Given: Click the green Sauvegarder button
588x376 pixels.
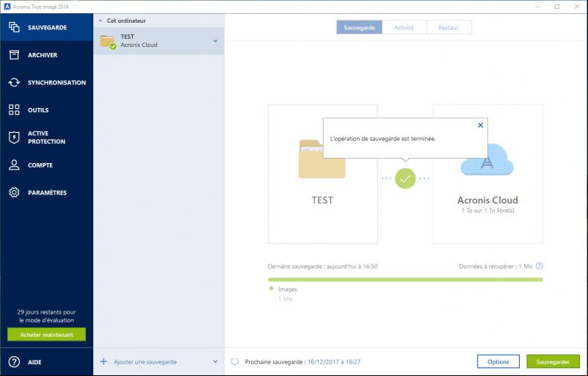Looking at the screenshot, I should [x=553, y=362].
